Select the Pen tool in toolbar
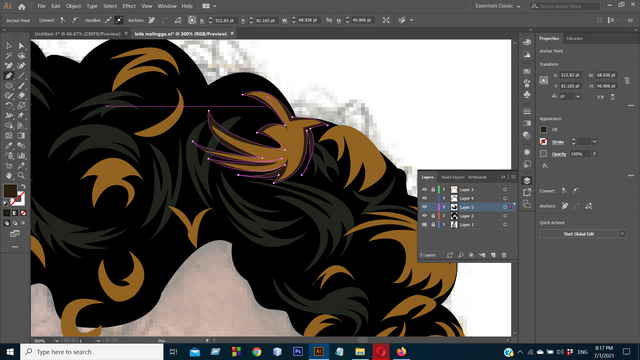The height and width of the screenshot is (360, 640). coord(9,76)
